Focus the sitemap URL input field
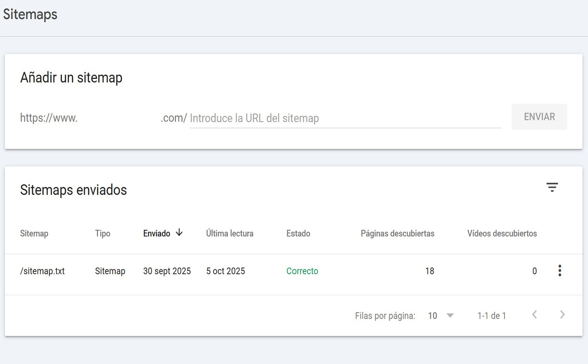This screenshot has height=364, width=588. [x=345, y=118]
